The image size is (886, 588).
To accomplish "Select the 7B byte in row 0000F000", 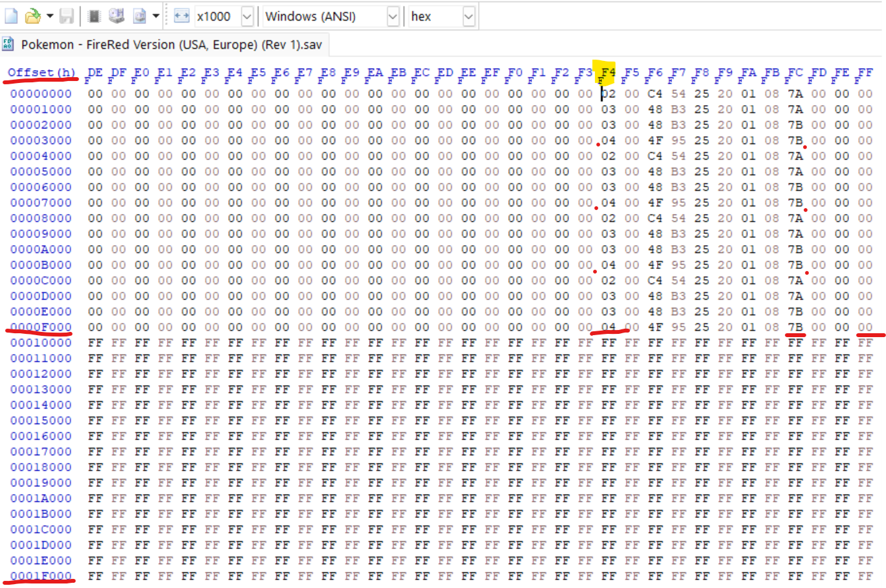I will pyautogui.click(x=795, y=327).
